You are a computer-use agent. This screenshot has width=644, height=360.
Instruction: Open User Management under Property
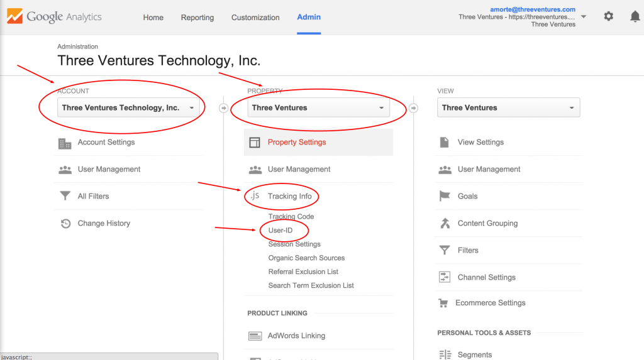pos(299,170)
